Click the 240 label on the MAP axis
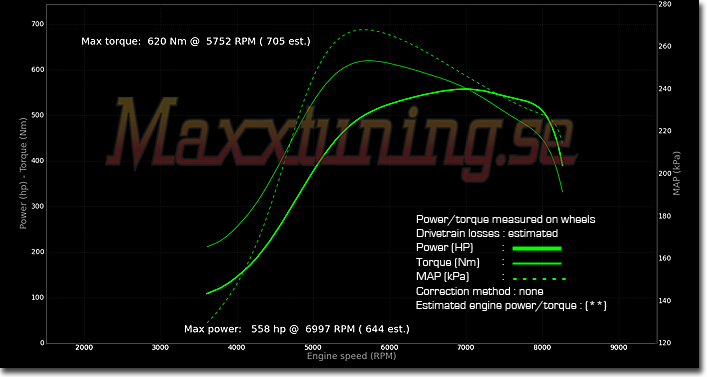 [665, 89]
